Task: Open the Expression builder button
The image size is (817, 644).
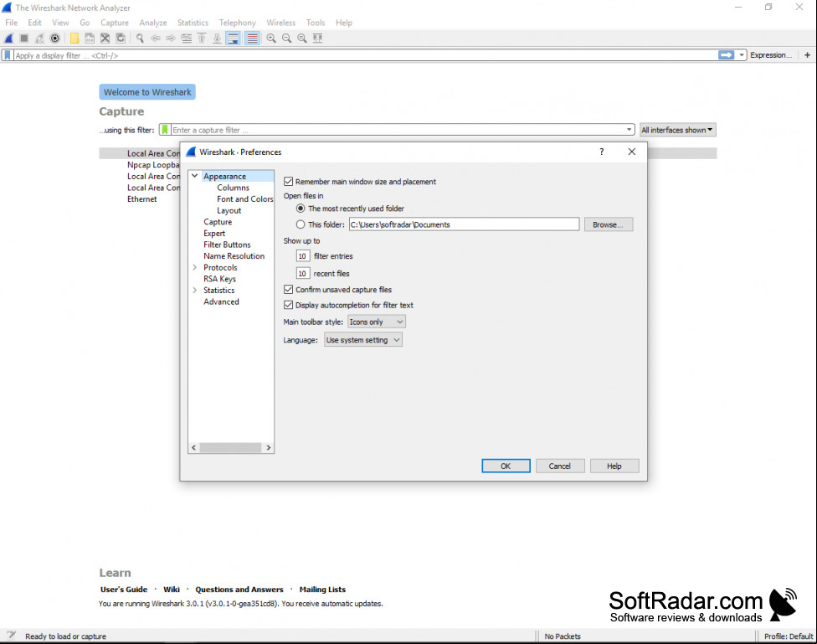Action: 771,55
